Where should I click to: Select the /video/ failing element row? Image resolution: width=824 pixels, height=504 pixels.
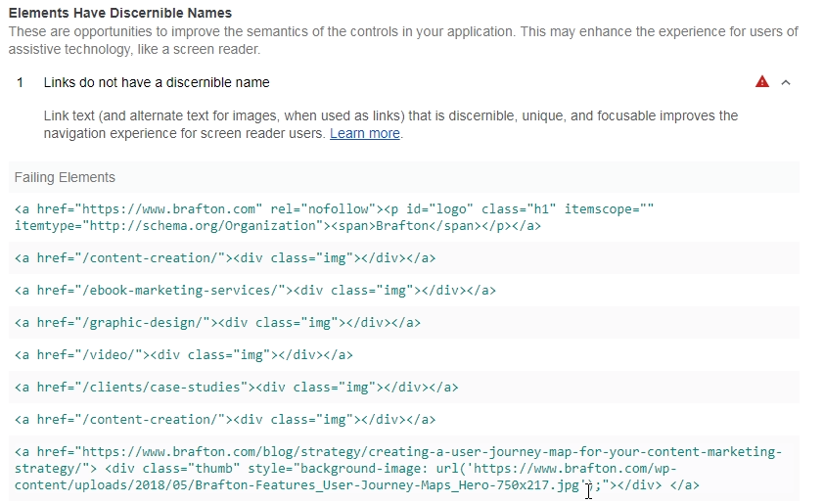183,354
